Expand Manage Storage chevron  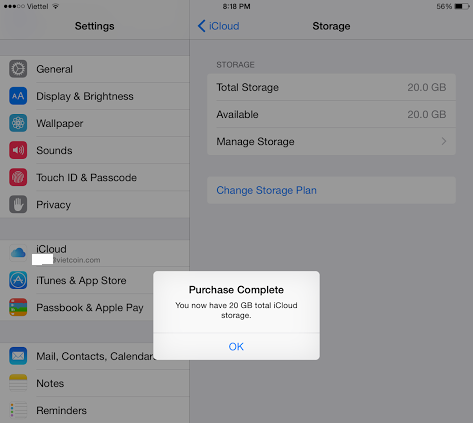coord(444,141)
